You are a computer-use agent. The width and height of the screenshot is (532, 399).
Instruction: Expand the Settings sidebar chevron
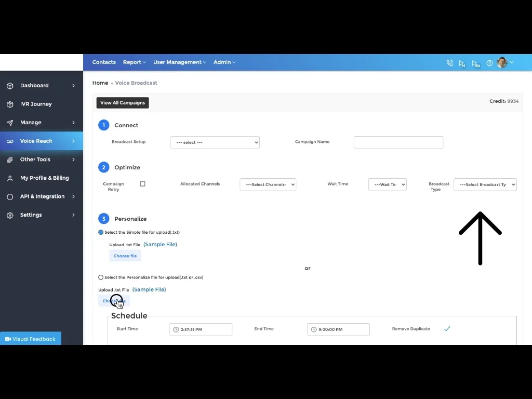pos(73,215)
